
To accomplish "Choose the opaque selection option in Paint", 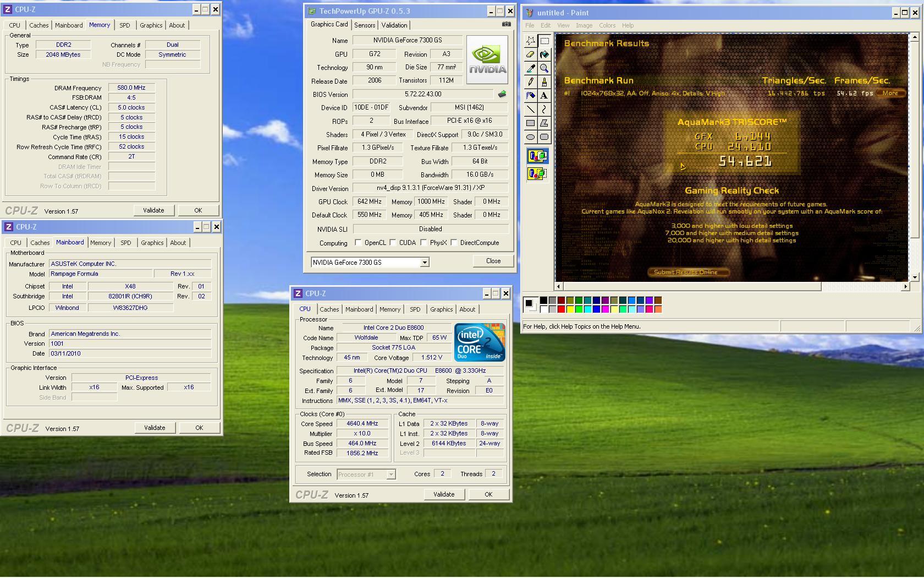I will tap(537, 156).
